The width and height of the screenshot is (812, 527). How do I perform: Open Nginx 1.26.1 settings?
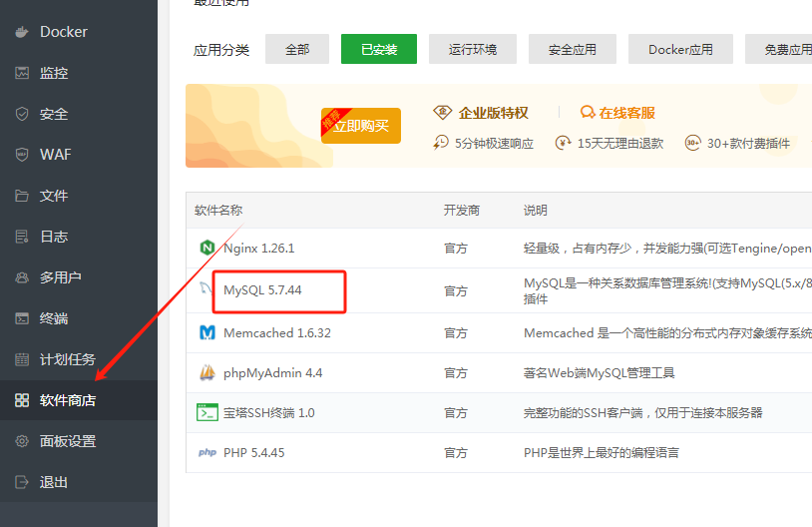click(x=259, y=249)
